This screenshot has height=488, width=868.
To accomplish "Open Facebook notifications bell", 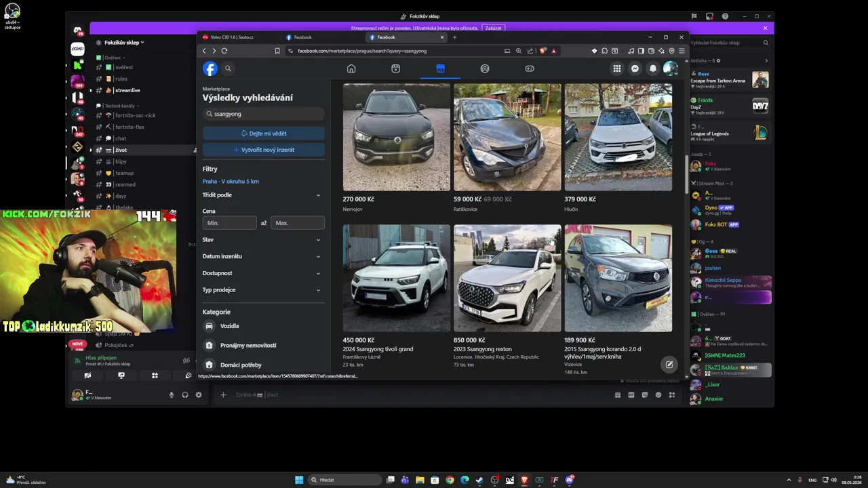I will click(x=652, y=68).
